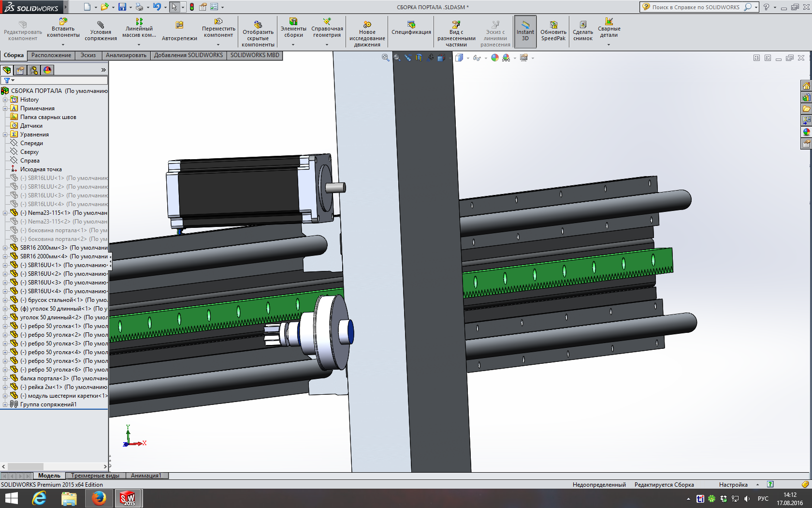Click the New document icon
This screenshot has height=508, width=812.
tap(87, 7)
